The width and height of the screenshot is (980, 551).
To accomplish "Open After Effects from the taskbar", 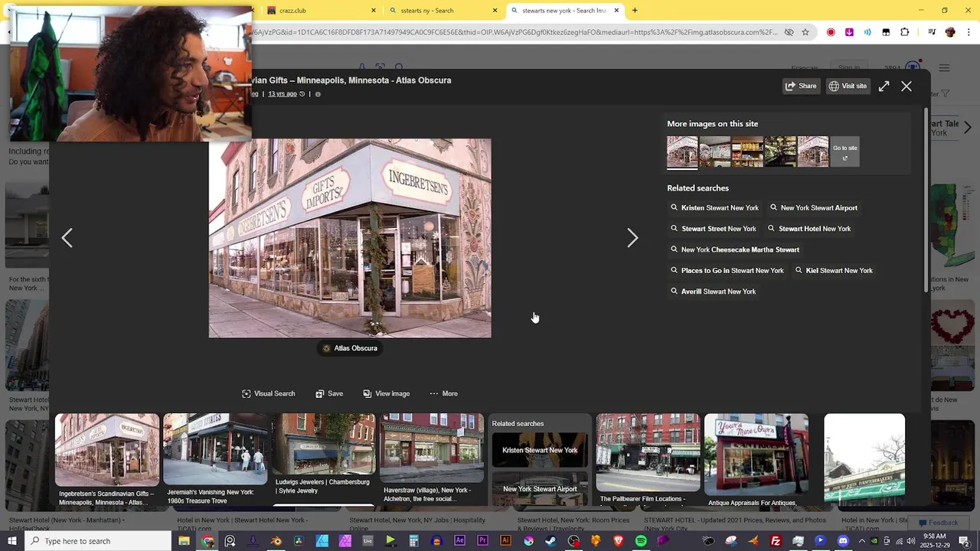I will (x=459, y=541).
